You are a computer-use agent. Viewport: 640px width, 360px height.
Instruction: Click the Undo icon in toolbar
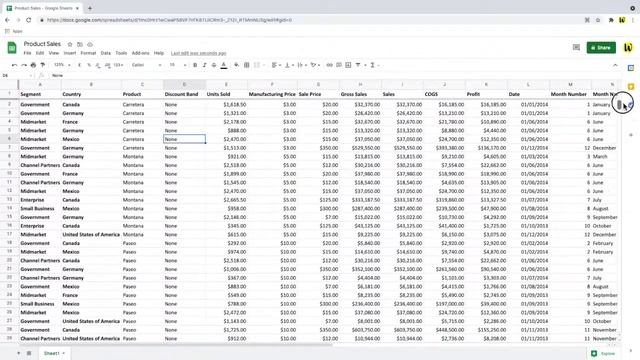pyautogui.click(x=14, y=65)
